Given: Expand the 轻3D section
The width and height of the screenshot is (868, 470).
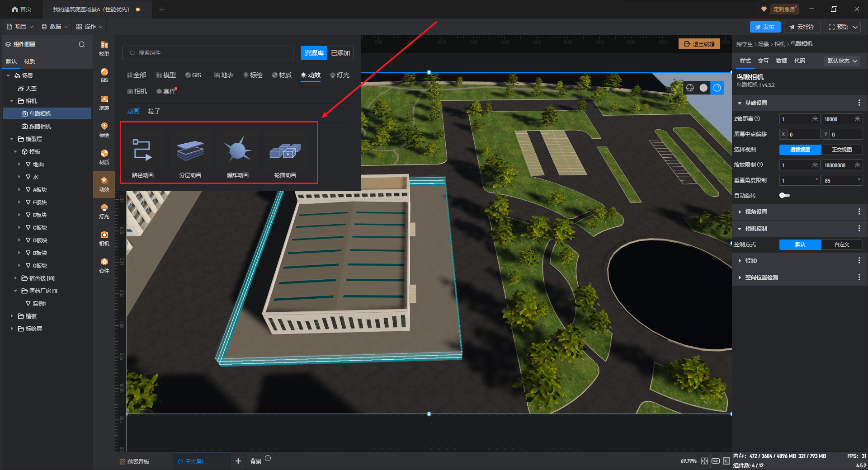Looking at the screenshot, I should point(740,261).
